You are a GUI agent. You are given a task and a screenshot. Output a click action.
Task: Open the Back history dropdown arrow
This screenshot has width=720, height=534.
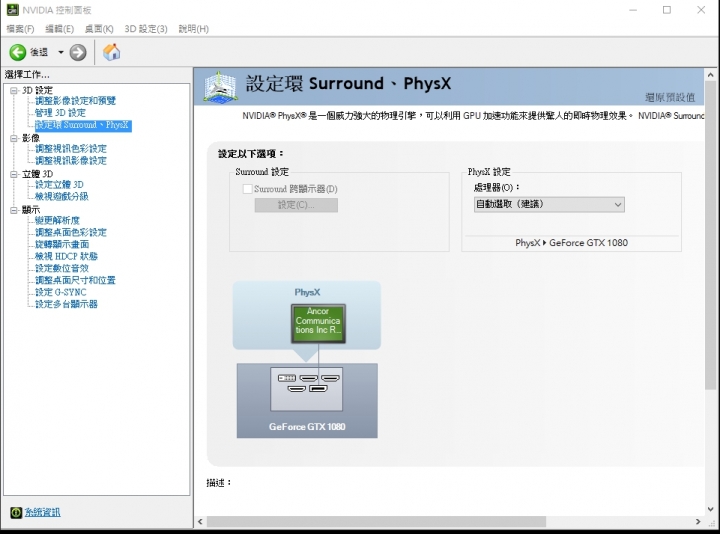pos(61,52)
